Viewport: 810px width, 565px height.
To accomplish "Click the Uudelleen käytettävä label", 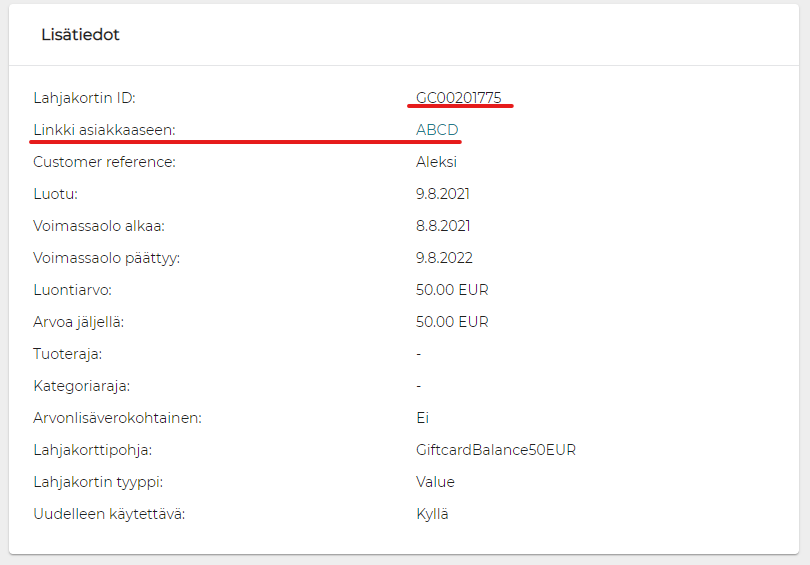I will click(109, 514).
